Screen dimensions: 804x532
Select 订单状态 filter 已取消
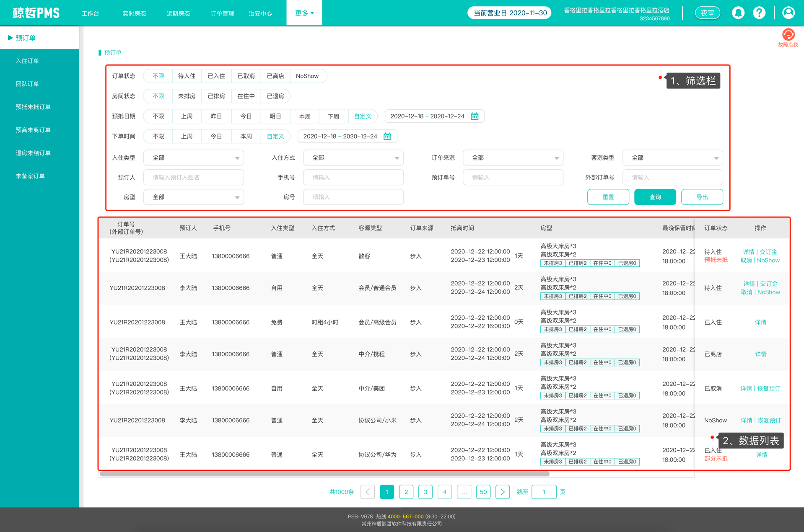(x=246, y=76)
